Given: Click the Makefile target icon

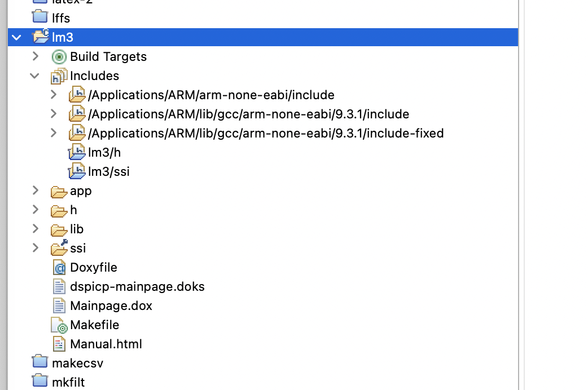Looking at the screenshot, I should tap(59, 325).
